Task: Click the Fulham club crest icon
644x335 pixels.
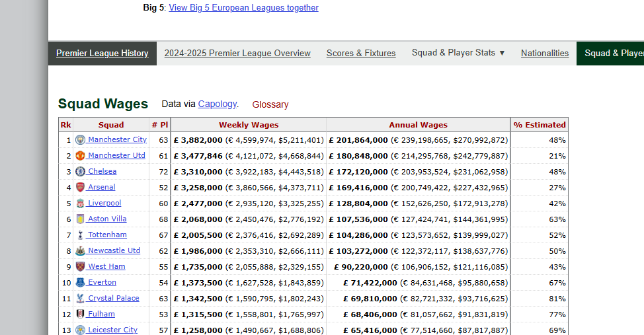Action: click(x=80, y=314)
